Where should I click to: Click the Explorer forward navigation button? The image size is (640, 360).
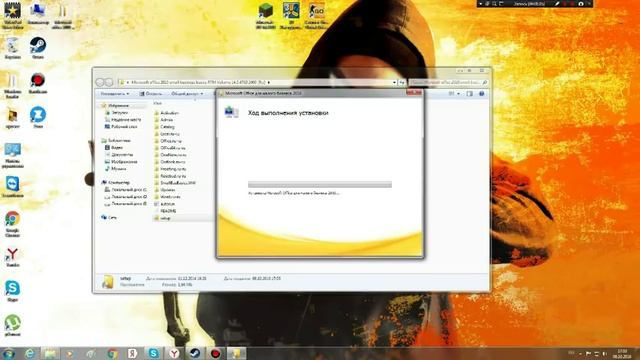click(x=109, y=82)
